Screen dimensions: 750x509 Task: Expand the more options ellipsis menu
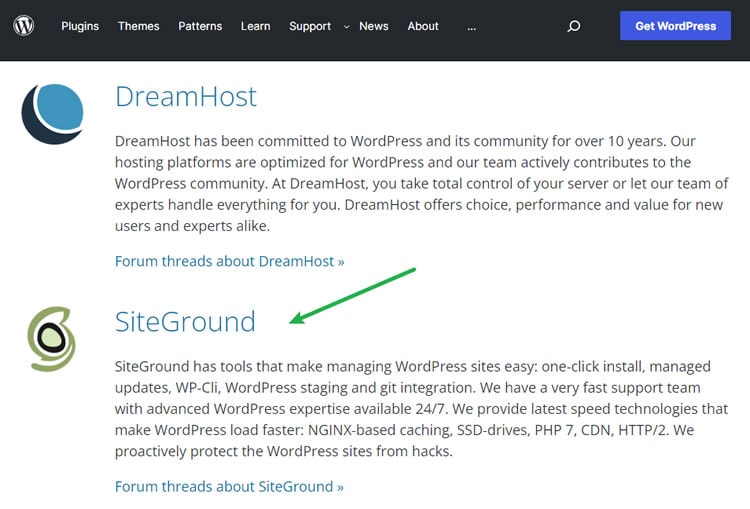[472, 27]
